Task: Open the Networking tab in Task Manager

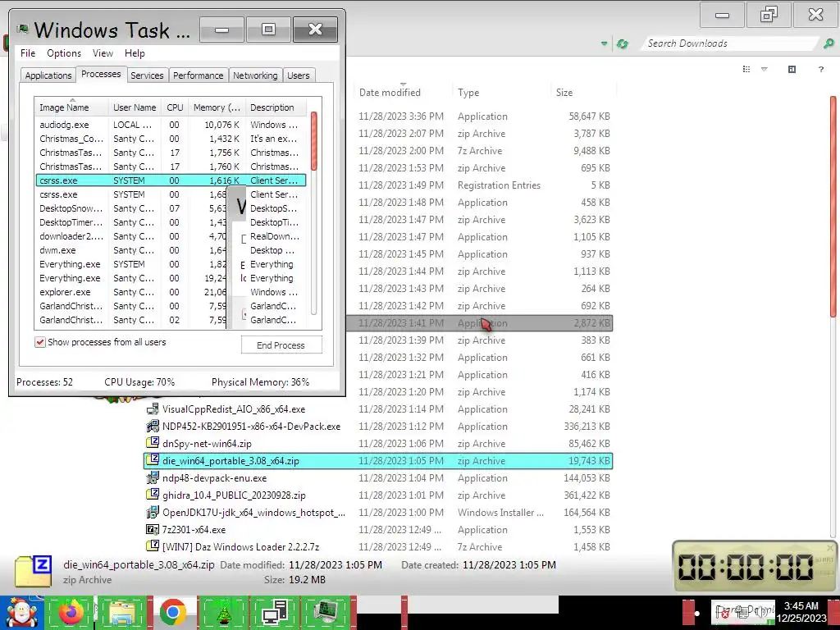Action: (255, 75)
